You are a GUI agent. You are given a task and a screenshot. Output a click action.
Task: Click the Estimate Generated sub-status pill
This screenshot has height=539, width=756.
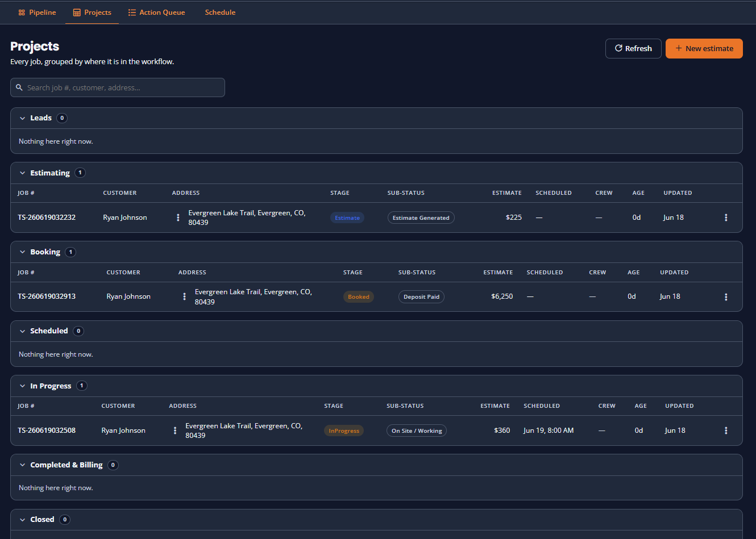pyautogui.click(x=421, y=218)
